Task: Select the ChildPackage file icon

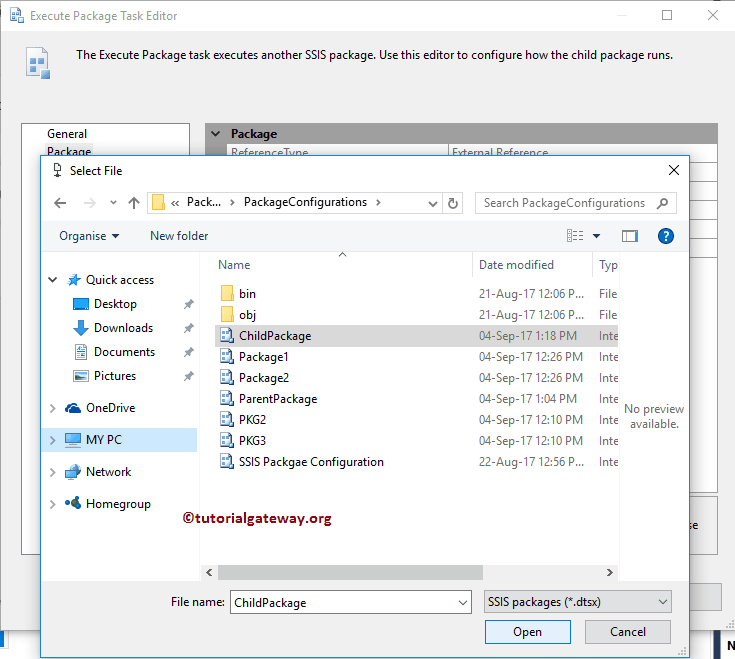Action: 227,336
